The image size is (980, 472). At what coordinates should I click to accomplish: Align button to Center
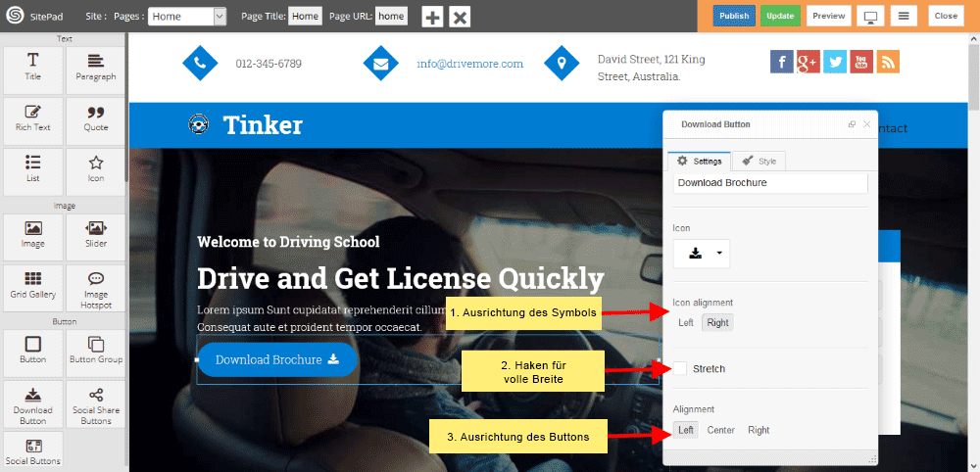[x=720, y=430]
